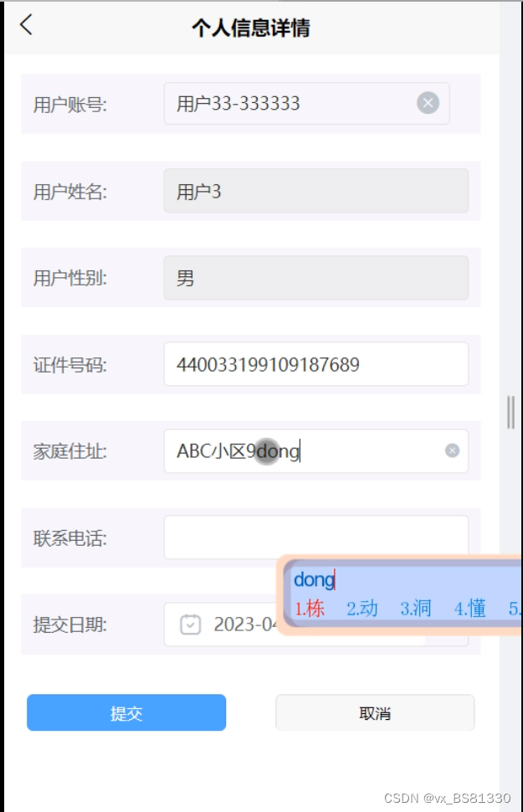Click the disabled 用户姓名 field
The height and width of the screenshot is (812, 523).
(315, 191)
